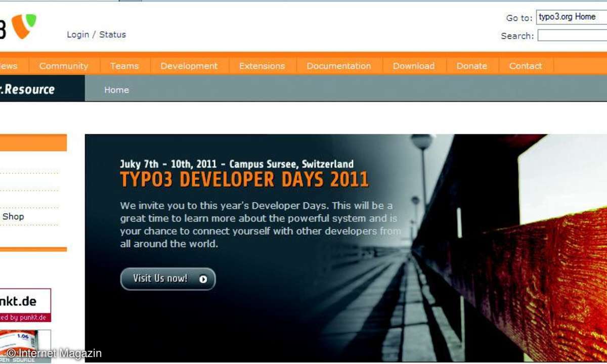
Task: Click the date line 'Juky 7th - 10th, 2011'
Action: point(168,164)
